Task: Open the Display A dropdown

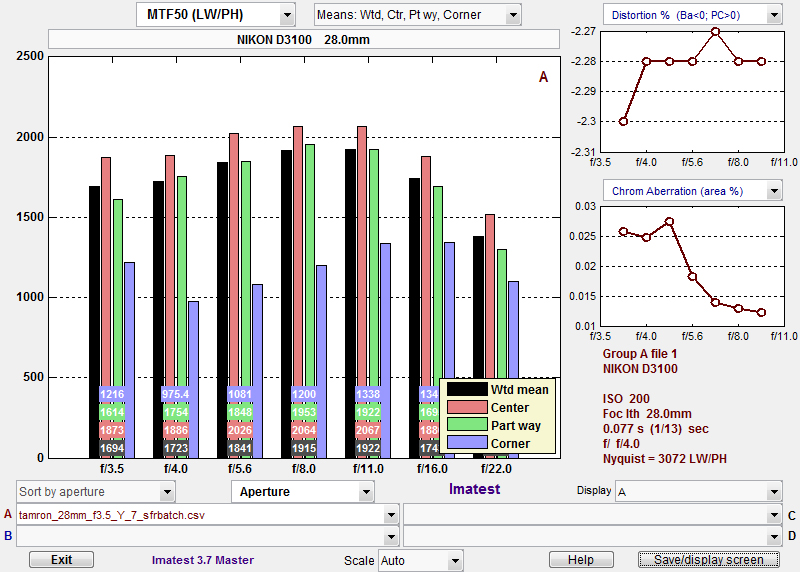Action: pyautogui.click(x=698, y=492)
